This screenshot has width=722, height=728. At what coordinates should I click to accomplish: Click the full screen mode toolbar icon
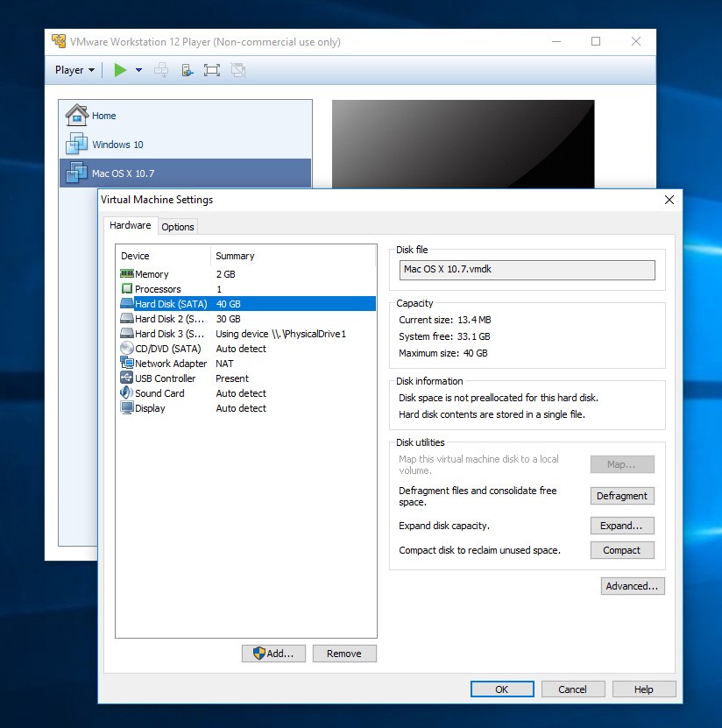coord(211,70)
